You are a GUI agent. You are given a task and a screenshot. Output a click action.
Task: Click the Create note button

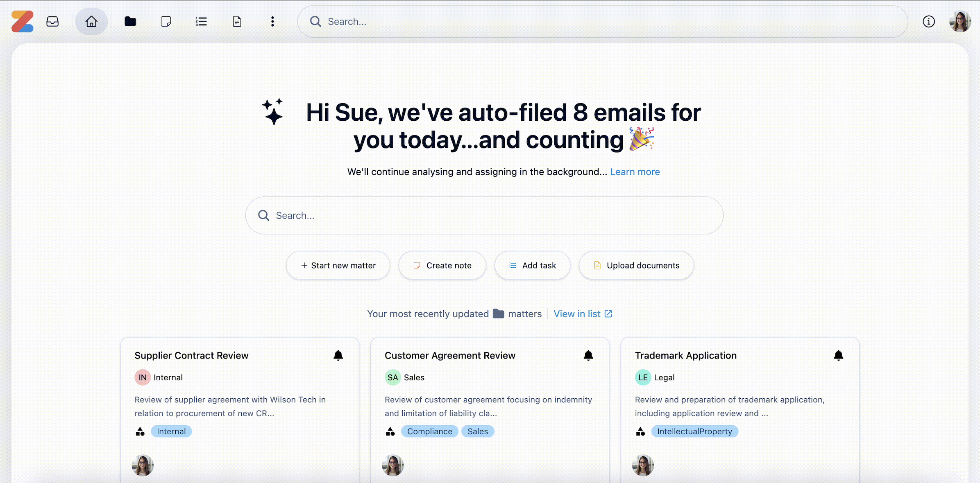coord(442,266)
